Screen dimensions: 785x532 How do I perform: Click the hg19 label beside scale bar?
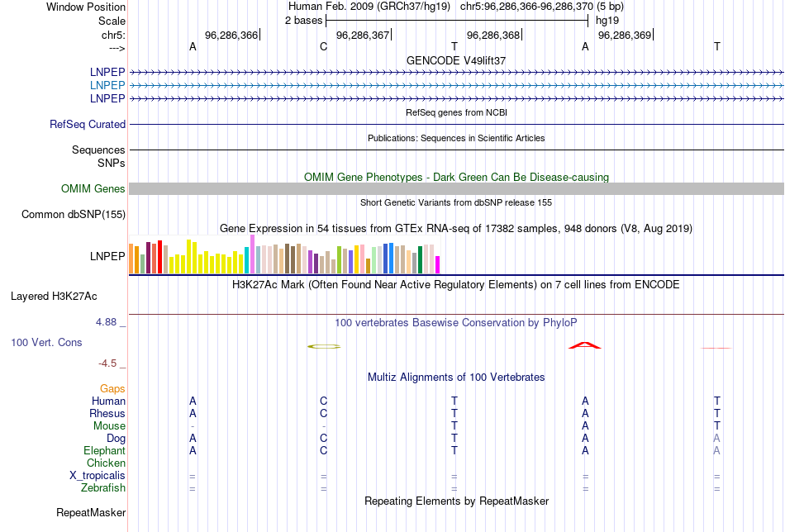(607, 21)
